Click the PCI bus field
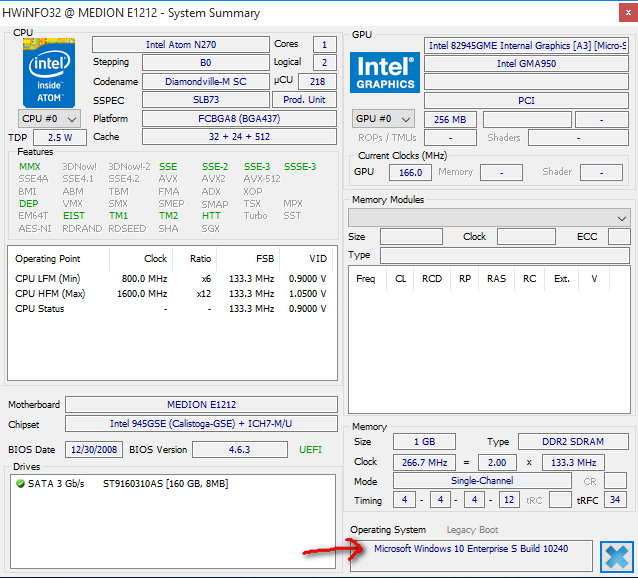Image resolution: width=638 pixels, height=578 pixels. coord(527,100)
